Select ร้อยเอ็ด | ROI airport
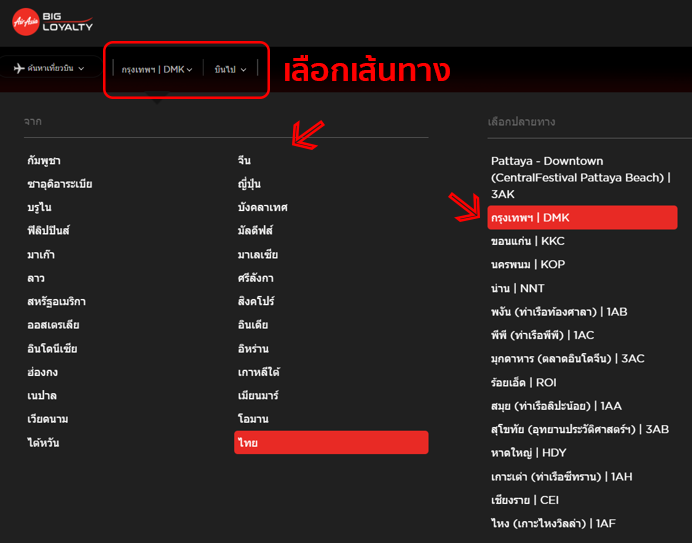Image resolution: width=692 pixels, height=543 pixels. (x=525, y=382)
